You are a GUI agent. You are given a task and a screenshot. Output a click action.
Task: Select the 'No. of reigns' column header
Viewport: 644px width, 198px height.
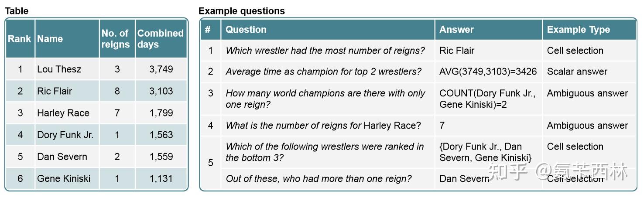tap(115, 39)
